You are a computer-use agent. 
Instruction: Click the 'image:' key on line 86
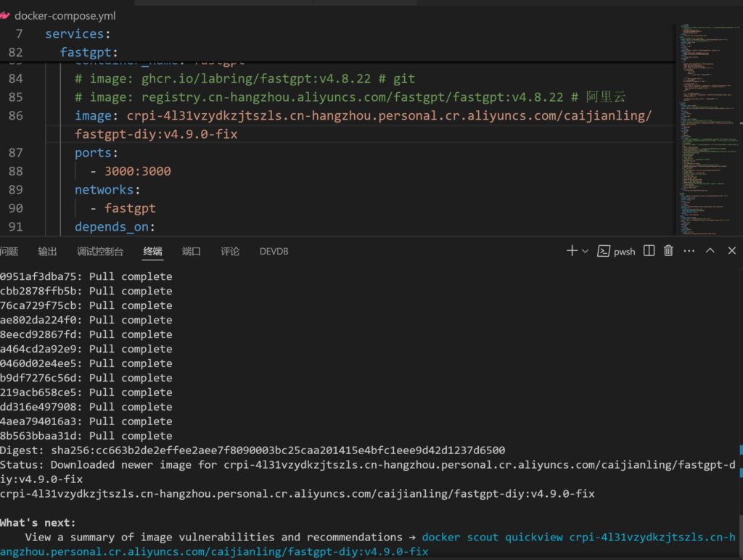point(97,115)
